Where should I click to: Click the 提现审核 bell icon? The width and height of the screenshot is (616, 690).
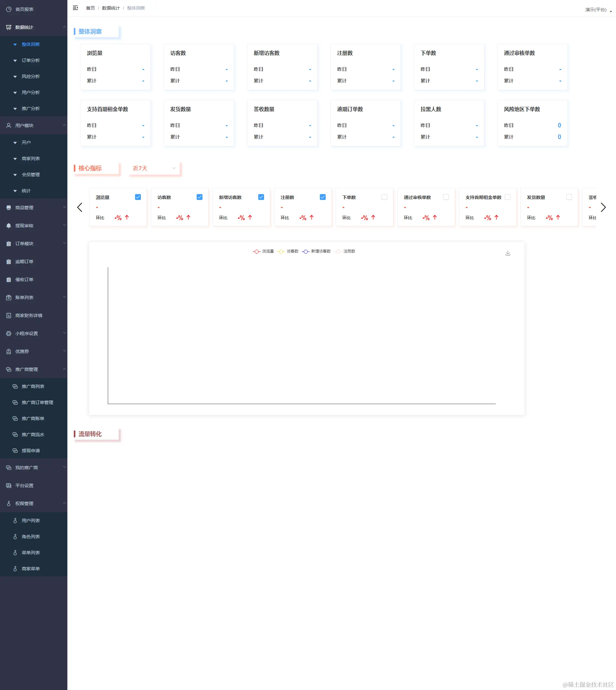(9, 226)
